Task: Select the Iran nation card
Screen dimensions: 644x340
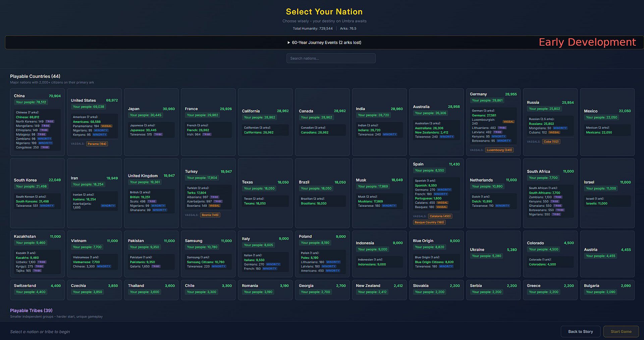Action: point(94,193)
